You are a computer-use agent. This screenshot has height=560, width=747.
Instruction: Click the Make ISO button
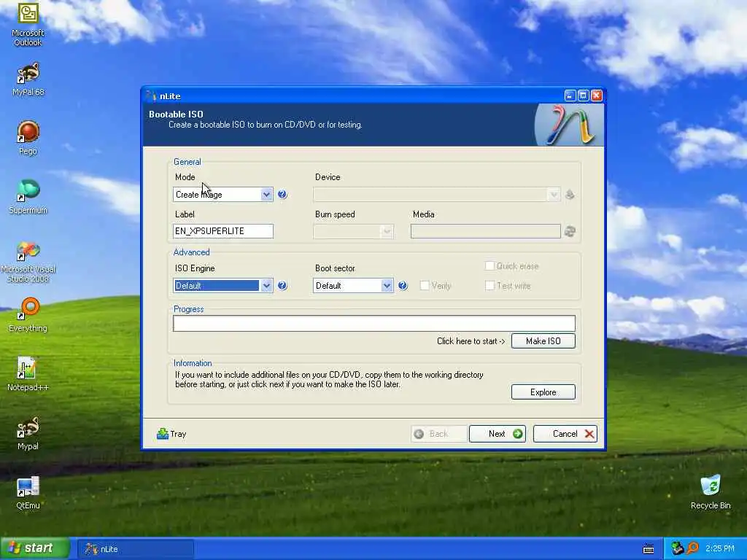tap(543, 341)
